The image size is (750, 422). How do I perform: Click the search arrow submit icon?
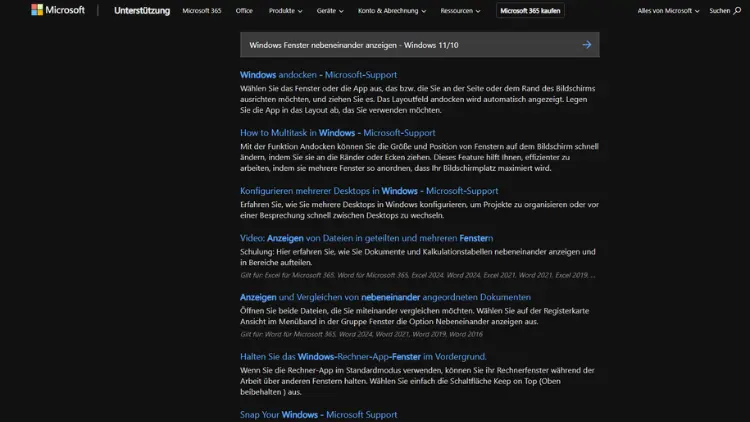coord(586,45)
